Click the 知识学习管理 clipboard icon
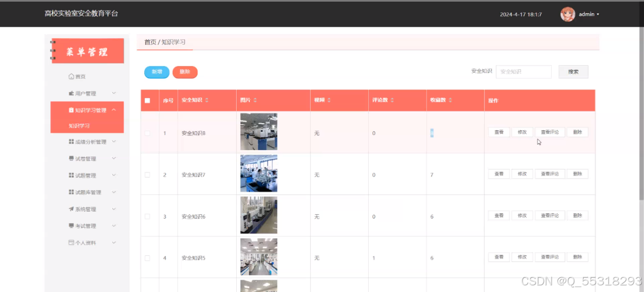Image resolution: width=644 pixels, height=292 pixels. tap(71, 110)
